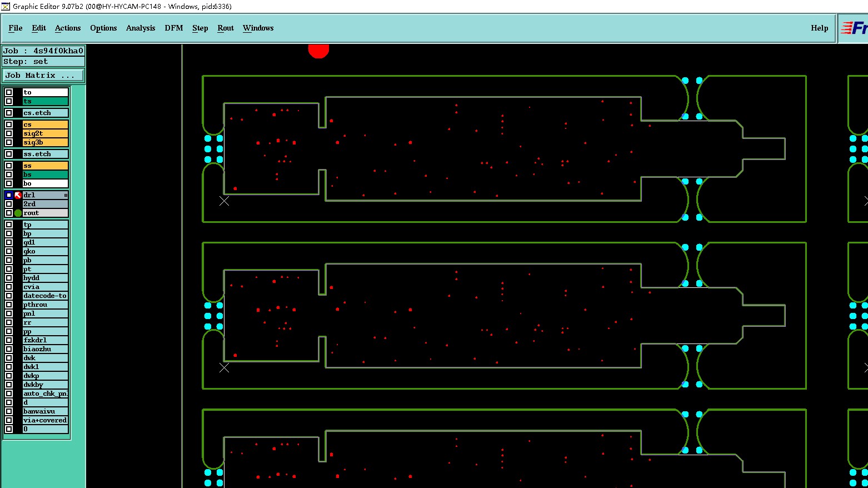The width and height of the screenshot is (868, 488).
Task: Select the 'banwaiwu' layer name
Action: click(45, 411)
